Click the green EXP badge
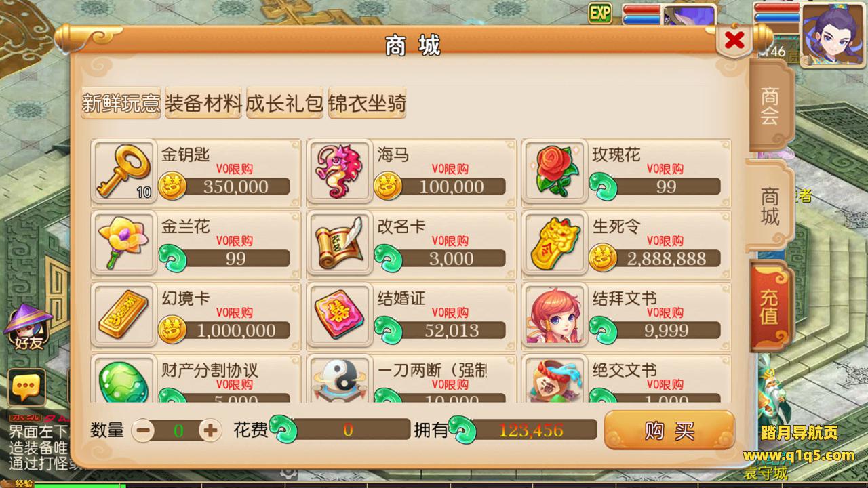Image resolution: width=868 pixels, height=488 pixels. (x=600, y=12)
